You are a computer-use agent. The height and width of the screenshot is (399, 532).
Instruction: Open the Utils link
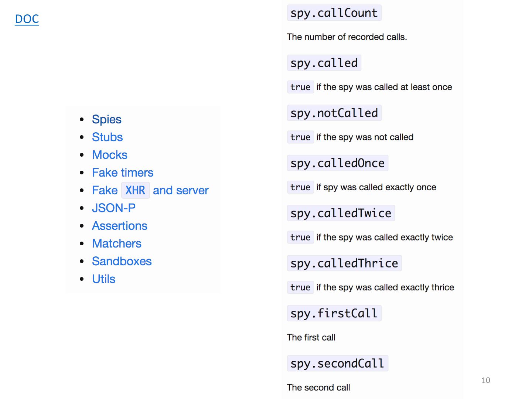(x=104, y=279)
